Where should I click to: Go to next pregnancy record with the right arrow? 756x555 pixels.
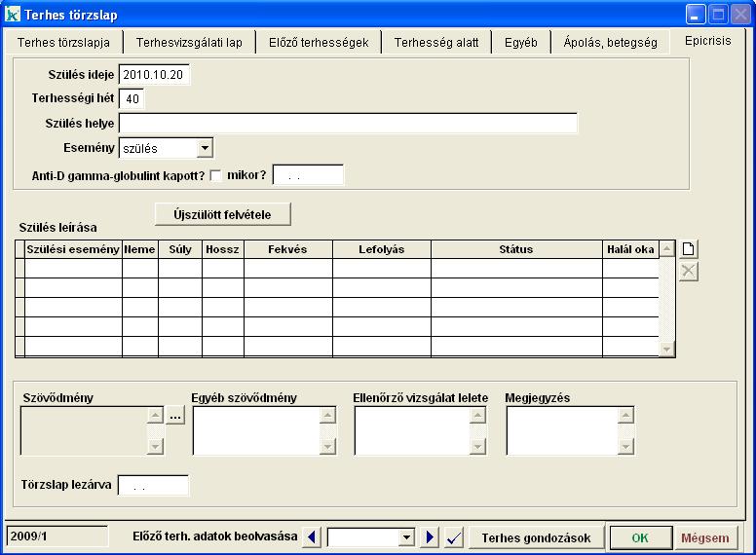pyautogui.click(x=429, y=536)
